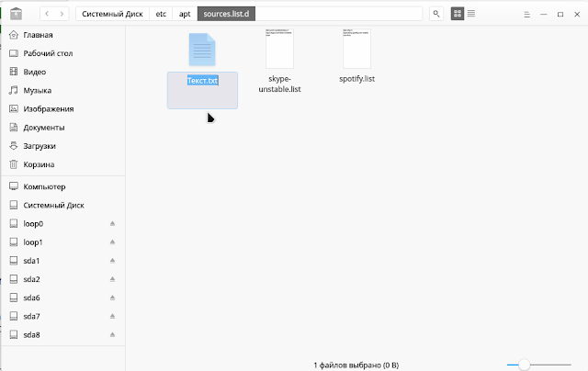Select sda1 partition in sidebar
This screenshot has height=371, width=588.
click(63, 261)
